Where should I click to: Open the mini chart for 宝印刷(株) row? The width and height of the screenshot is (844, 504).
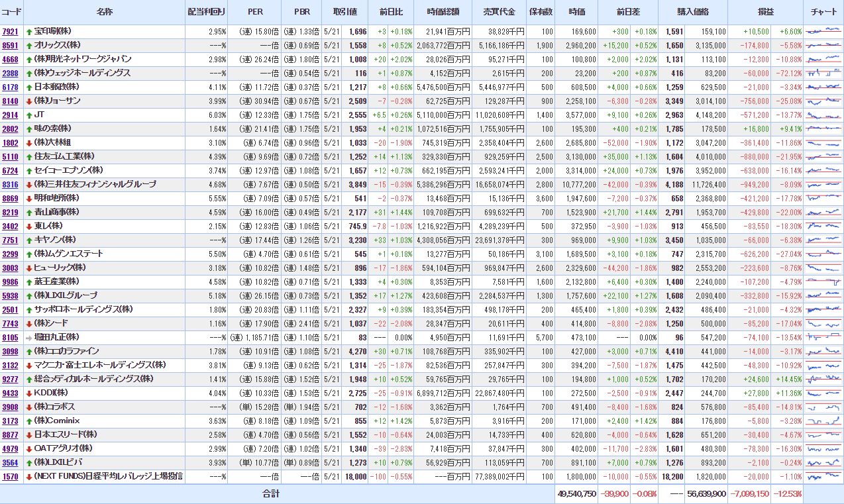pos(823,31)
